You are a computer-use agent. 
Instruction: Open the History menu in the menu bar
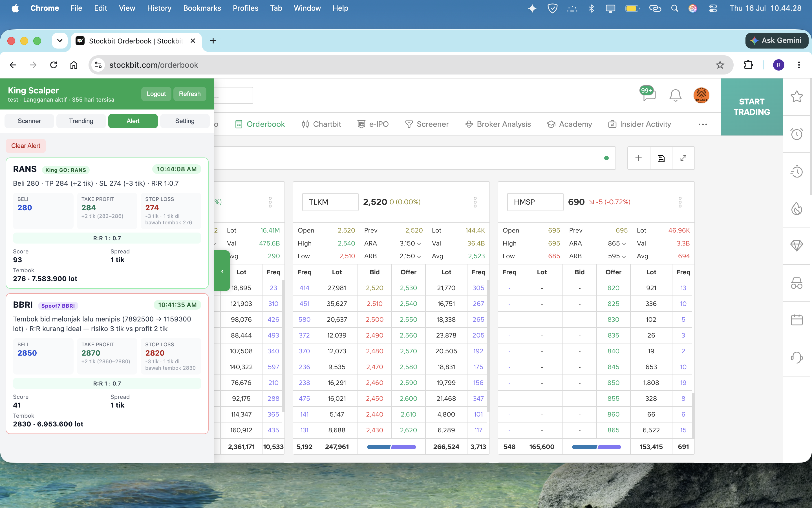pos(159,8)
